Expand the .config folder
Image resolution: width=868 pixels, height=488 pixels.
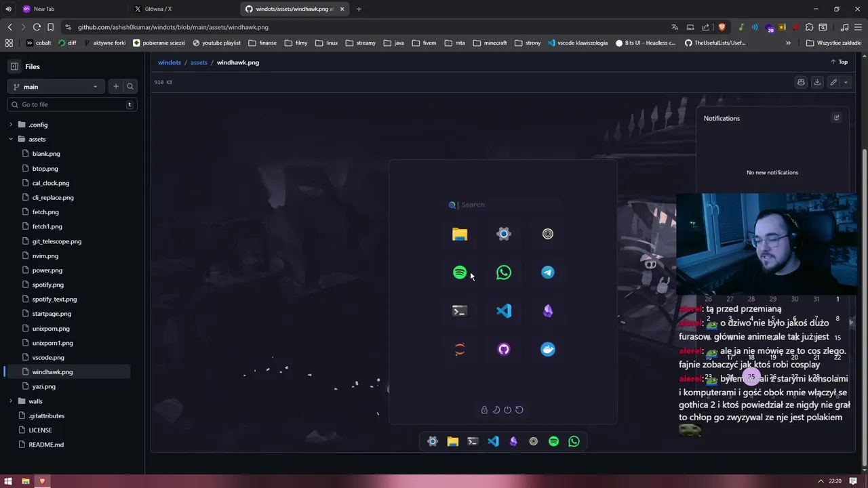11,125
